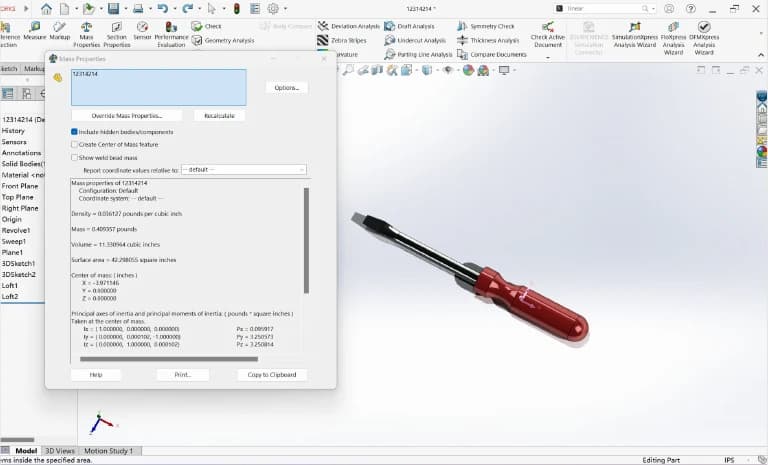Run Performance Evaluation
768x465 pixels.
[x=171, y=34]
